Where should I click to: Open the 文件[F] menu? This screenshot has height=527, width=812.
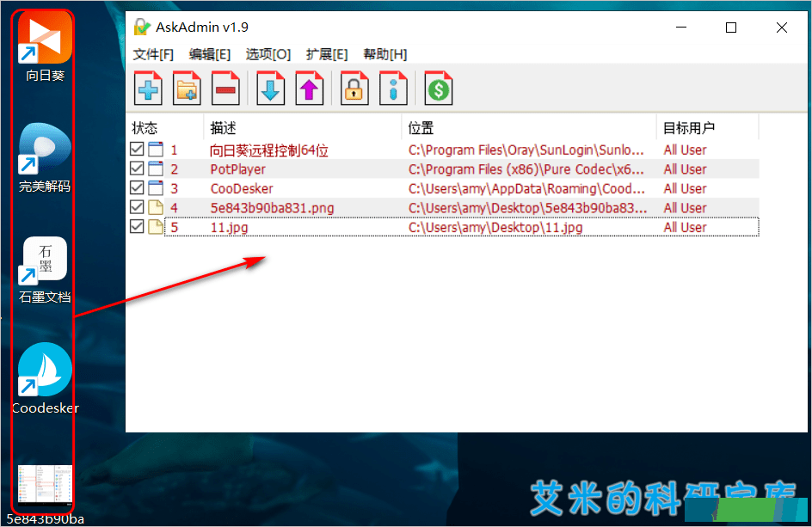coord(153,54)
